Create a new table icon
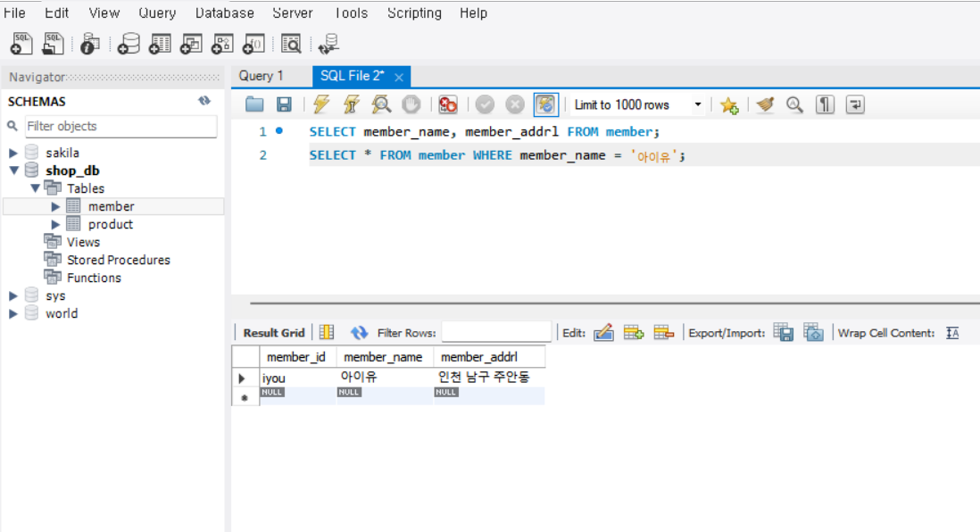Viewport: 980px width, 532px height. (x=160, y=44)
